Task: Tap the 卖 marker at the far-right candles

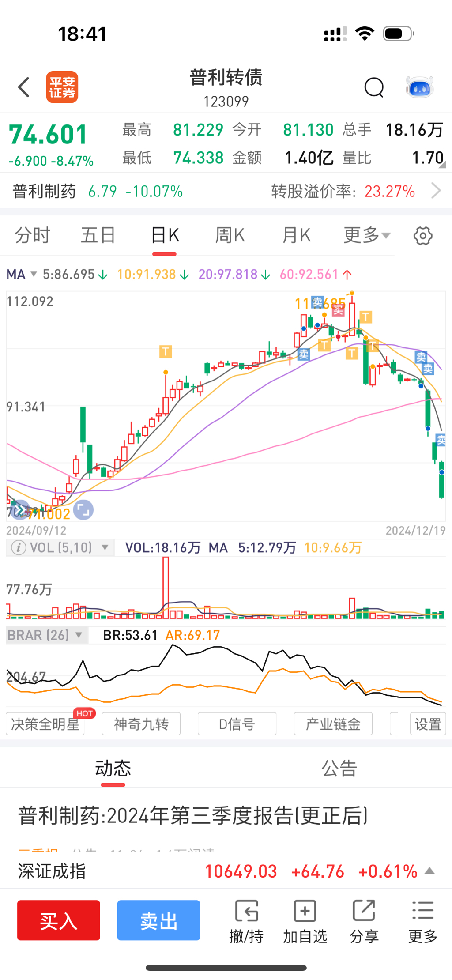Action: pos(441,440)
